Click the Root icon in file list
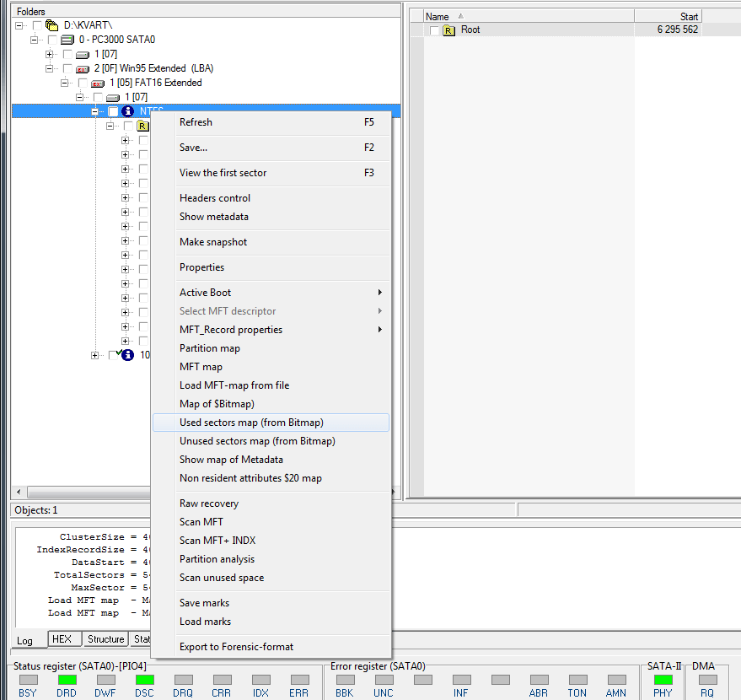741x700 pixels. click(x=449, y=30)
